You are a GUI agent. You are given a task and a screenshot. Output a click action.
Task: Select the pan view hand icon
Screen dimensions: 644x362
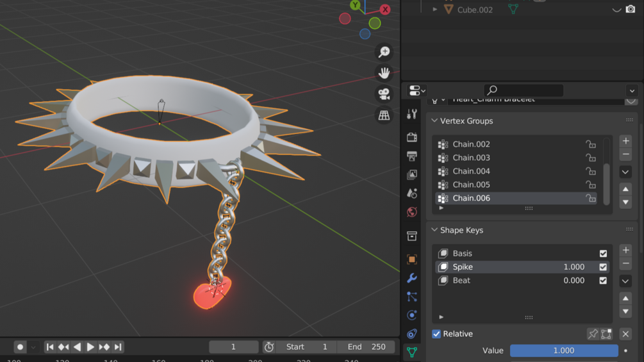pos(384,73)
